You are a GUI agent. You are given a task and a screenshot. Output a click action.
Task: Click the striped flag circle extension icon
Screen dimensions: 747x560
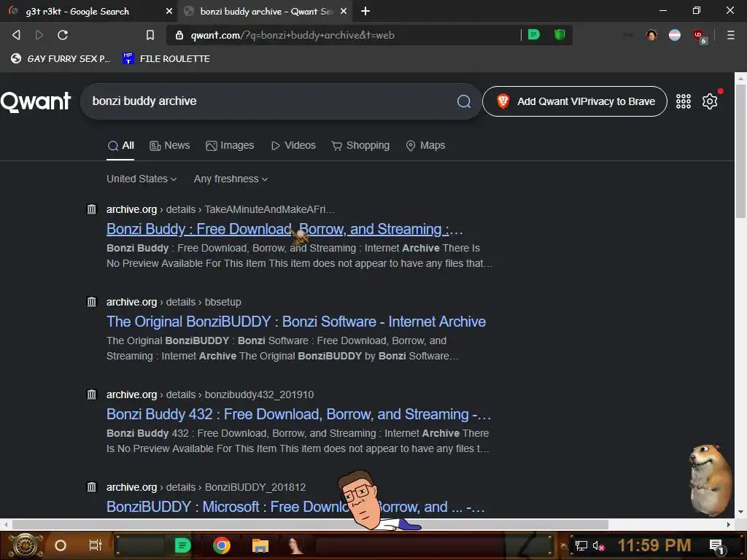(x=675, y=35)
